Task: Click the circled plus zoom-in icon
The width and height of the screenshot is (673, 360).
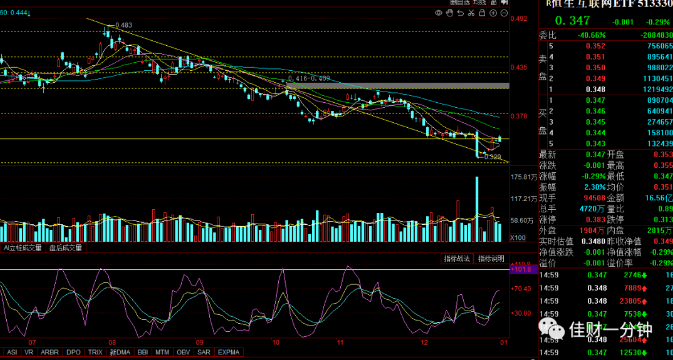Action: click(493, 13)
